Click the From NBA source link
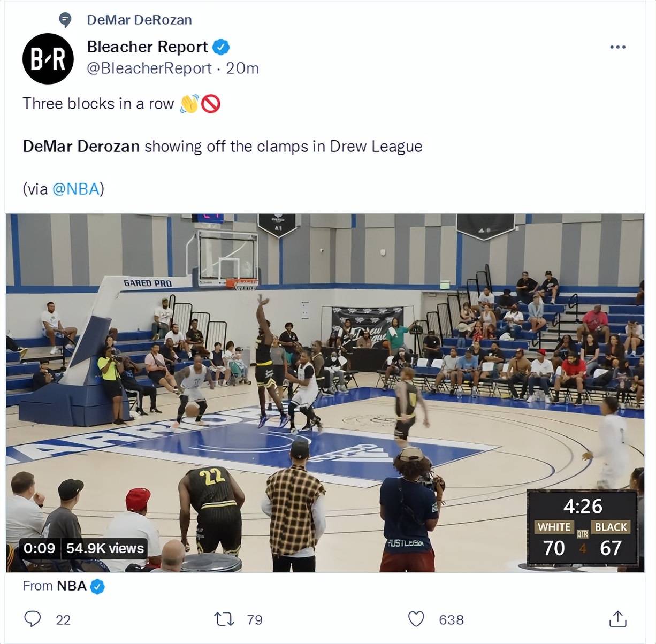 click(x=55, y=586)
